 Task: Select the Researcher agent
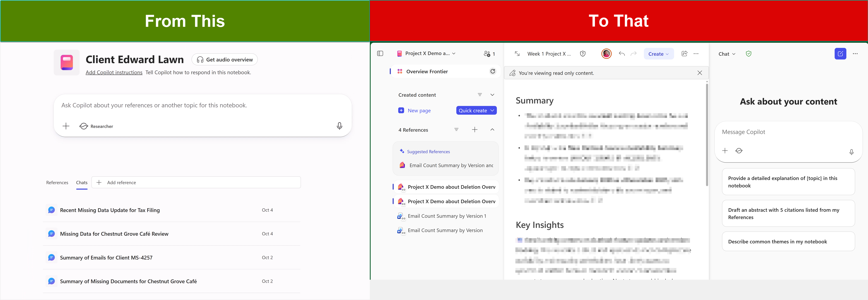coord(96,126)
